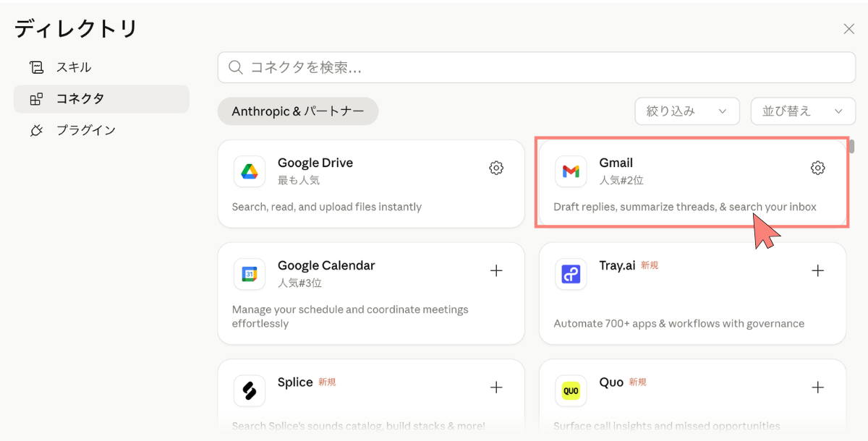This screenshot has width=868, height=441.
Task: Click the Splice logo icon
Action: pyautogui.click(x=249, y=391)
